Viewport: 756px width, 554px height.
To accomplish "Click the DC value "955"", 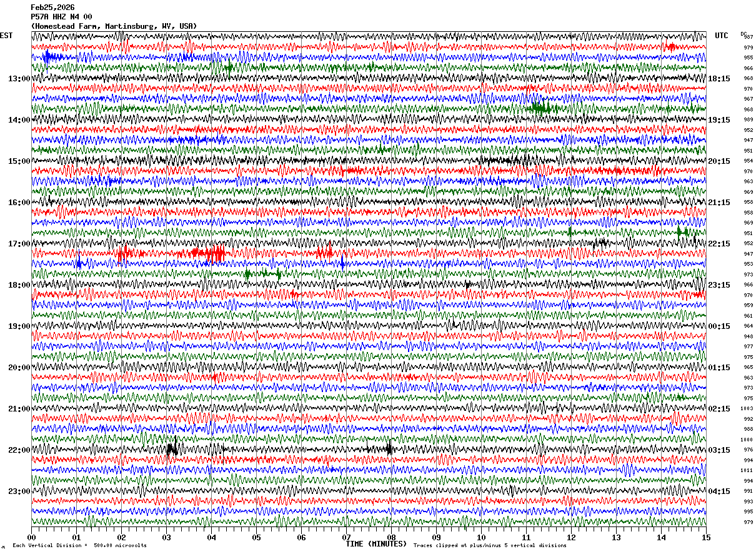I will (749, 58).
